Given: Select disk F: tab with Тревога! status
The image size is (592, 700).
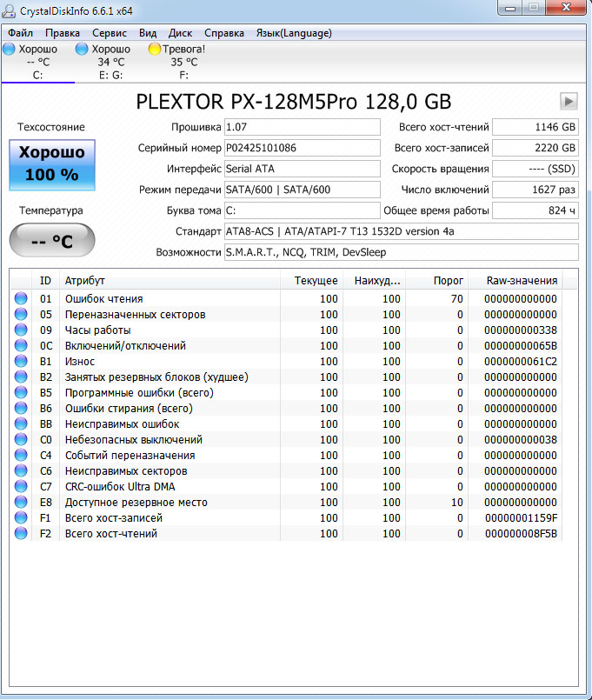Looking at the screenshot, I should point(183,62).
